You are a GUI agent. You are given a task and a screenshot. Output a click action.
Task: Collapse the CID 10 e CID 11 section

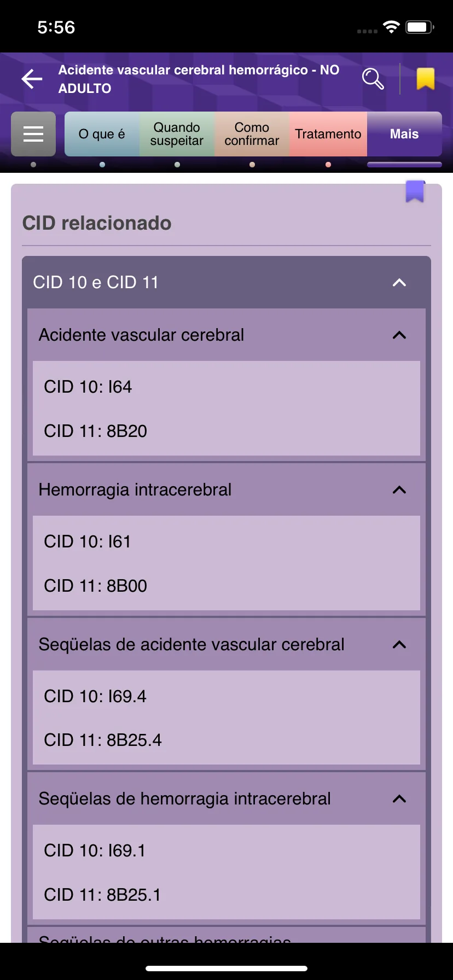(x=399, y=282)
